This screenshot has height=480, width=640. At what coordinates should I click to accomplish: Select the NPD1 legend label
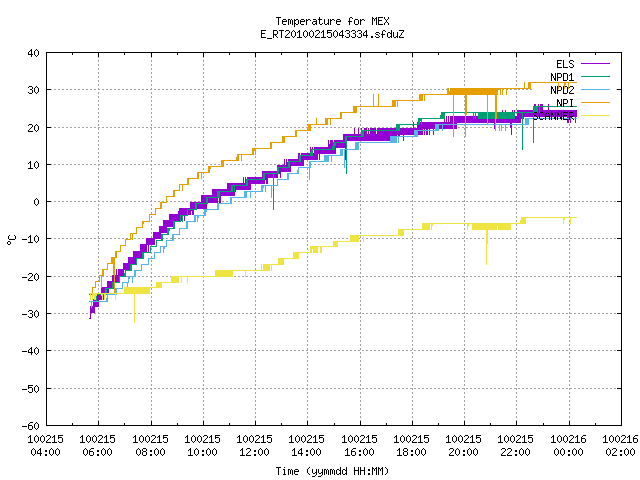pos(562,77)
